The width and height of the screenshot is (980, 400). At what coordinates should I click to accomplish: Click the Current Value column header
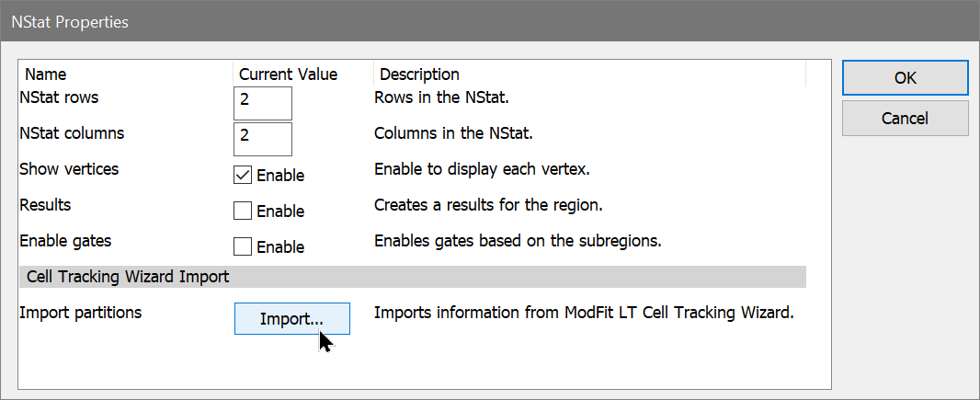(288, 74)
